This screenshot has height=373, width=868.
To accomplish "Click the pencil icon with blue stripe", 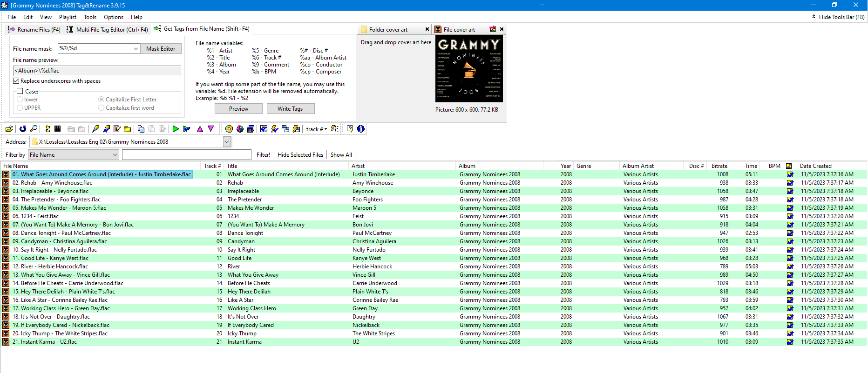I will point(107,129).
